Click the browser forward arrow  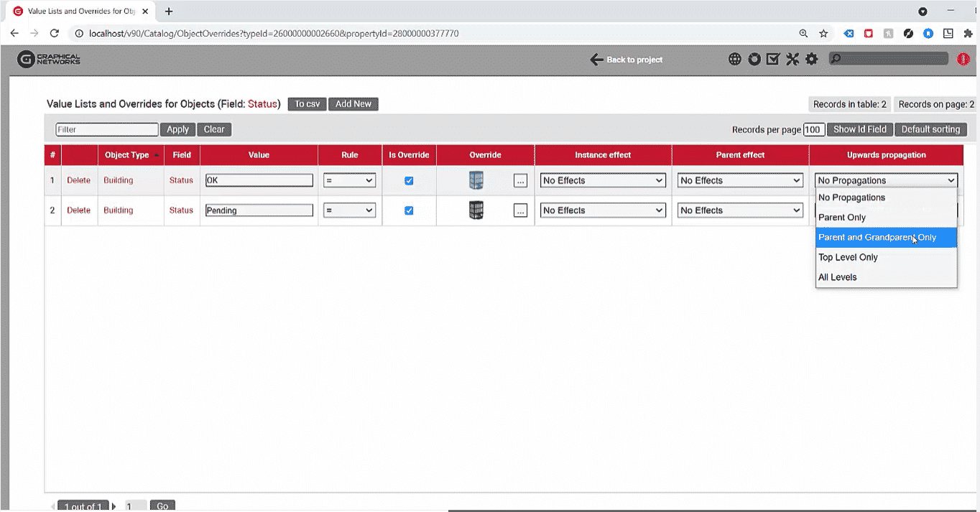(x=34, y=33)
